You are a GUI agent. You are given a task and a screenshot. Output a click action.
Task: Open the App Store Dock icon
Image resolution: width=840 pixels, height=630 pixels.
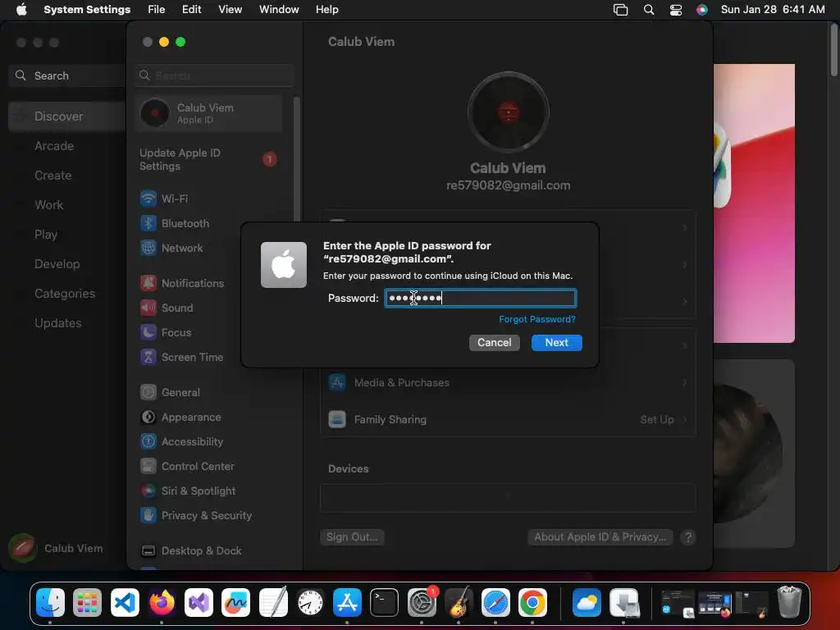(x=347, y=602)
